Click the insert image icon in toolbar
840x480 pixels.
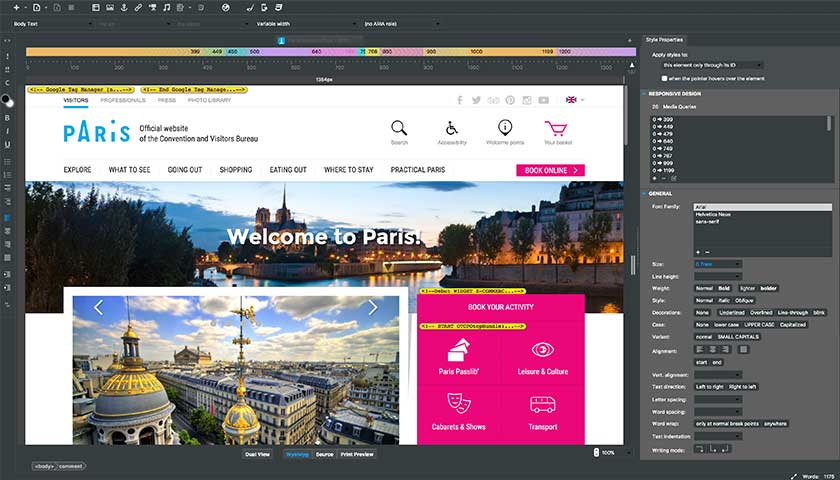tap(110, 8)
